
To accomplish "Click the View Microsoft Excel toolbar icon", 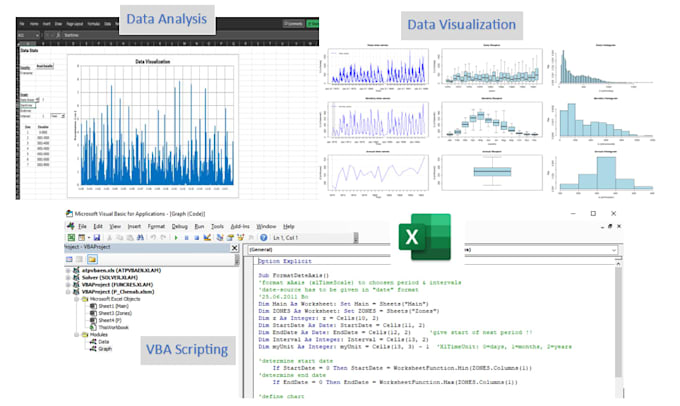I will click(71, 238).
